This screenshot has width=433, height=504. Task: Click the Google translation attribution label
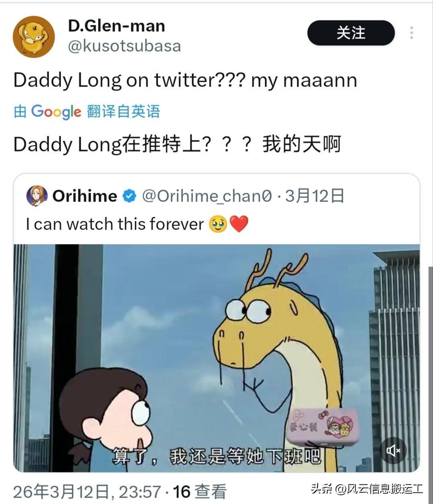coord(87,112)
